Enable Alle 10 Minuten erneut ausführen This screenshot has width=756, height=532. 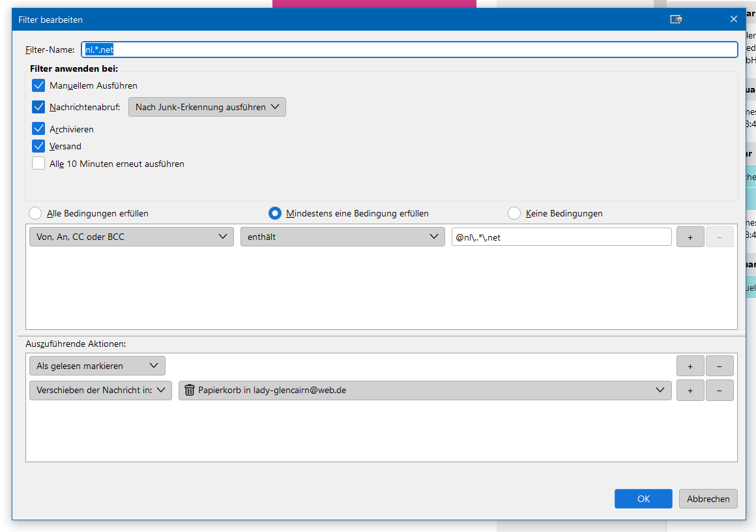(38, 164)
